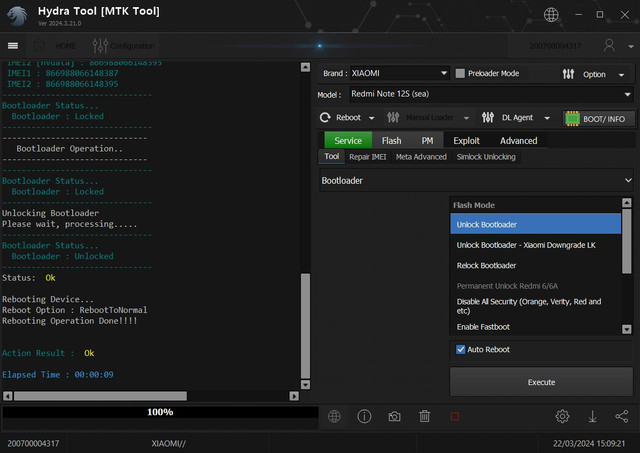640x453 pixels.
Task: Enable the Preloader Mode checkbox
Action: 460,73
